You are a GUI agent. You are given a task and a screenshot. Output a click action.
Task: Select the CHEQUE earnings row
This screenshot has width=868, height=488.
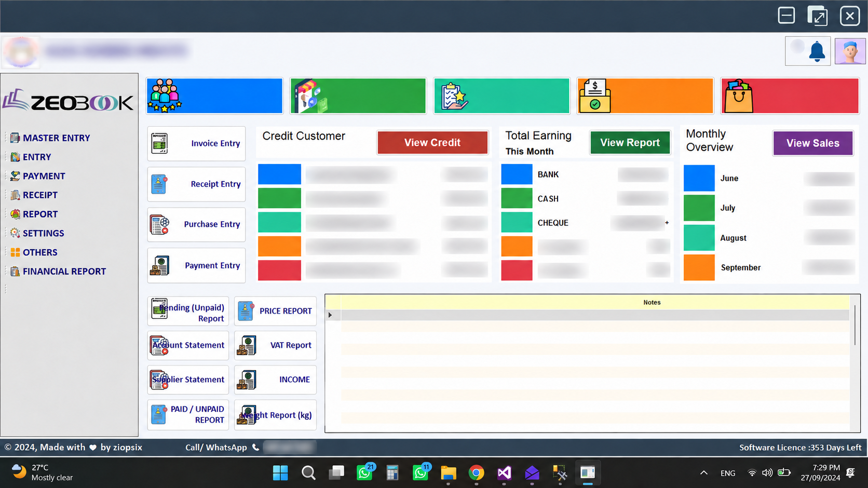(x=586, y=222)
